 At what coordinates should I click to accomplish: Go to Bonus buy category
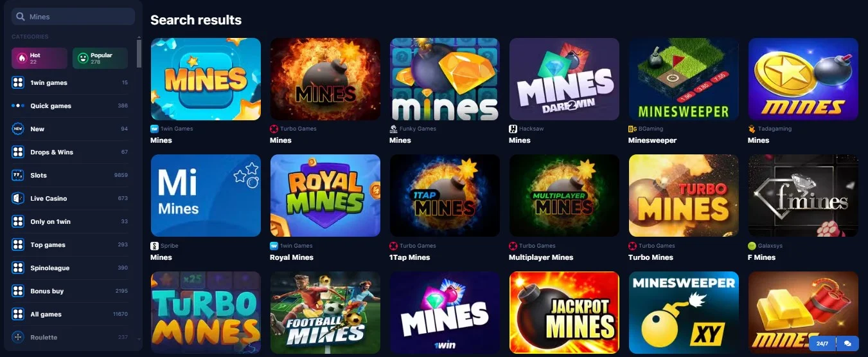click(70, 291)
